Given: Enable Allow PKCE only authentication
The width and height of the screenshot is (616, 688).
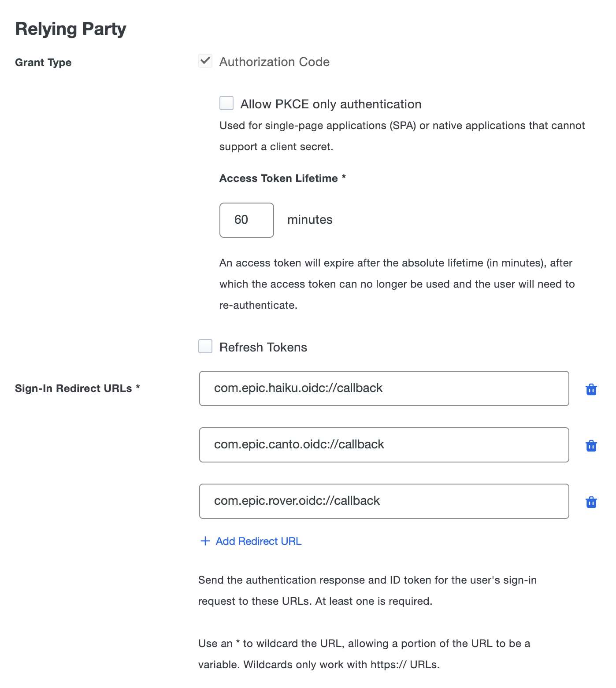Looking at the screenshot, I should tap(226, 103).
